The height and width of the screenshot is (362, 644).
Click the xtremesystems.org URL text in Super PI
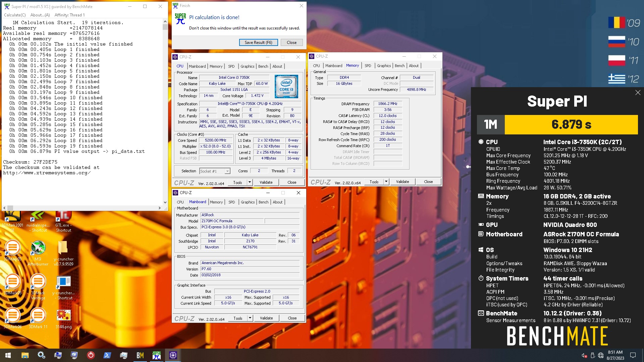tap(47, 173)
